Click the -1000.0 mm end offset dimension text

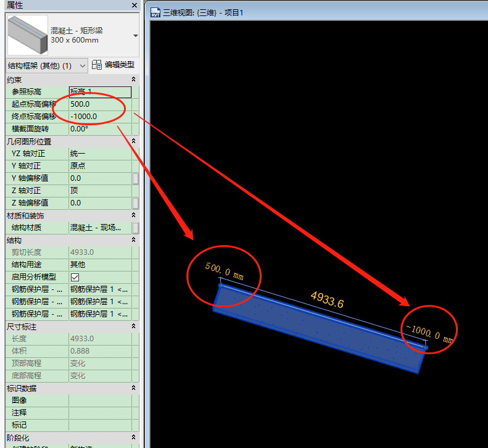429,333
